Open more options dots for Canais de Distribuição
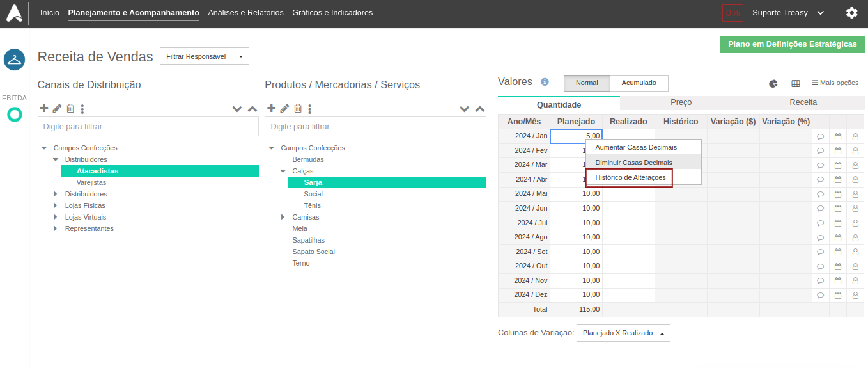This screenshot has width=868, height=368. click(82, 109)
